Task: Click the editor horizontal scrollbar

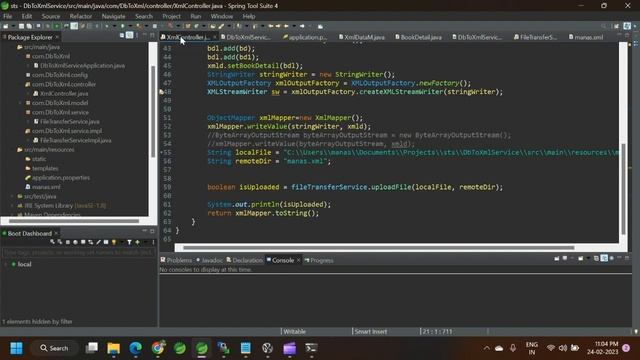Action: coord(378,248)
